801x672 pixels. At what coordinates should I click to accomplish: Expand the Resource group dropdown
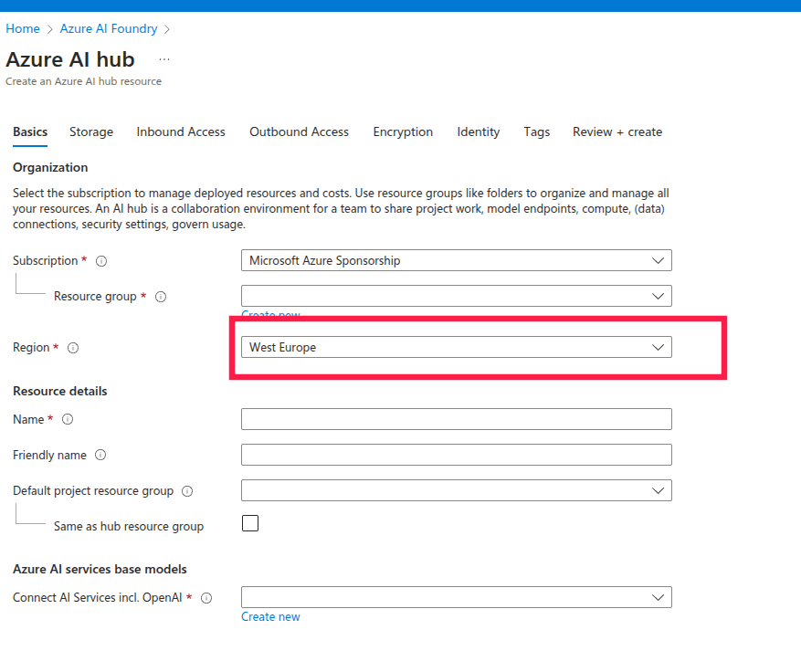pos(456,296)
